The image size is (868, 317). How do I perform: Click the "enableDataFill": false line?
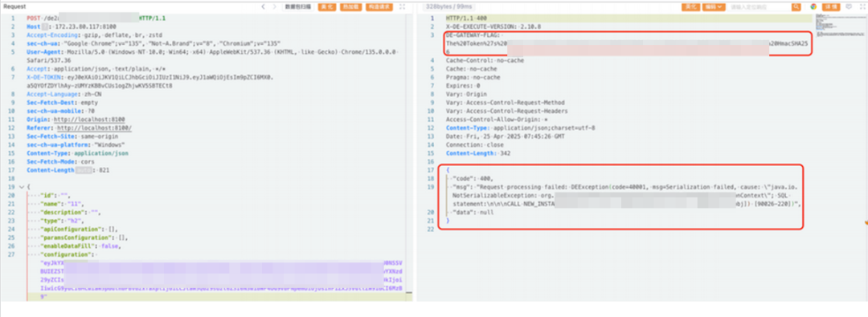click(81, 246)
